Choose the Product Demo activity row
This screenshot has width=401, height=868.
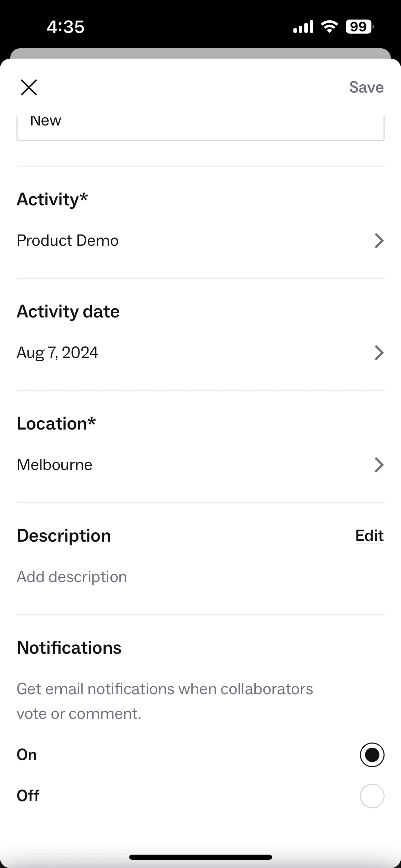pyautogui.click(x=200, y=241)
